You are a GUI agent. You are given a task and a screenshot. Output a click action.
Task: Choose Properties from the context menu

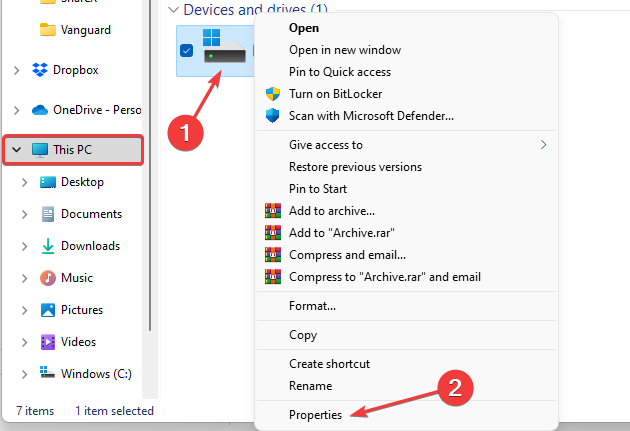tap(315, 414)
